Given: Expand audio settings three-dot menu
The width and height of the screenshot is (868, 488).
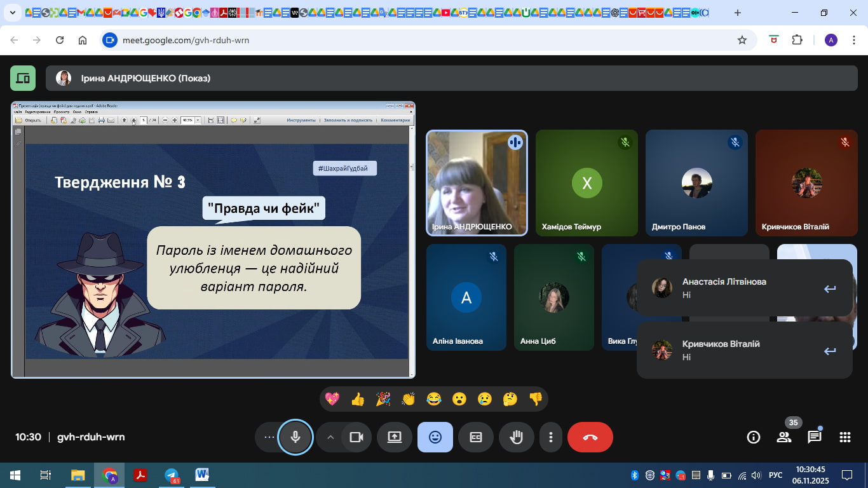Looking at the screenshot, I should pos(269,437).
